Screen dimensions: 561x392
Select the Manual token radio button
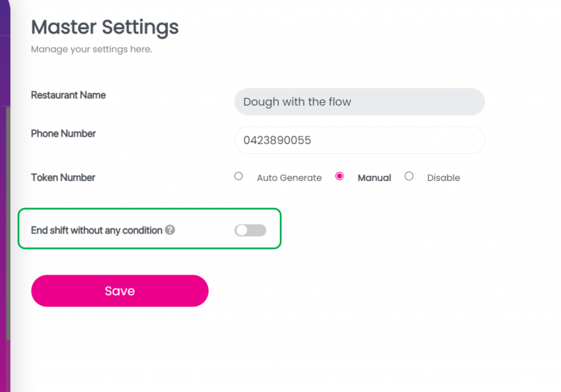point(339,176)
